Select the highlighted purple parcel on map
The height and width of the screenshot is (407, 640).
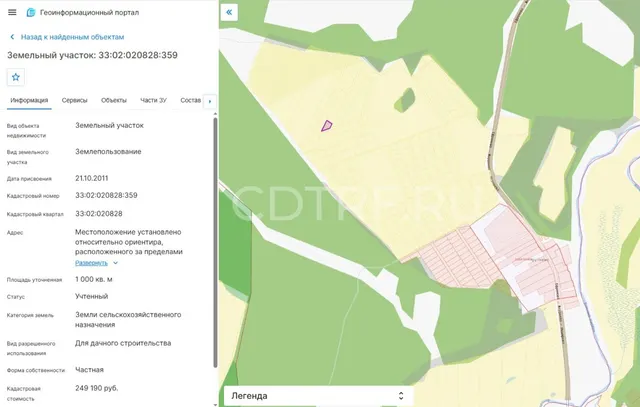[327, 126]
